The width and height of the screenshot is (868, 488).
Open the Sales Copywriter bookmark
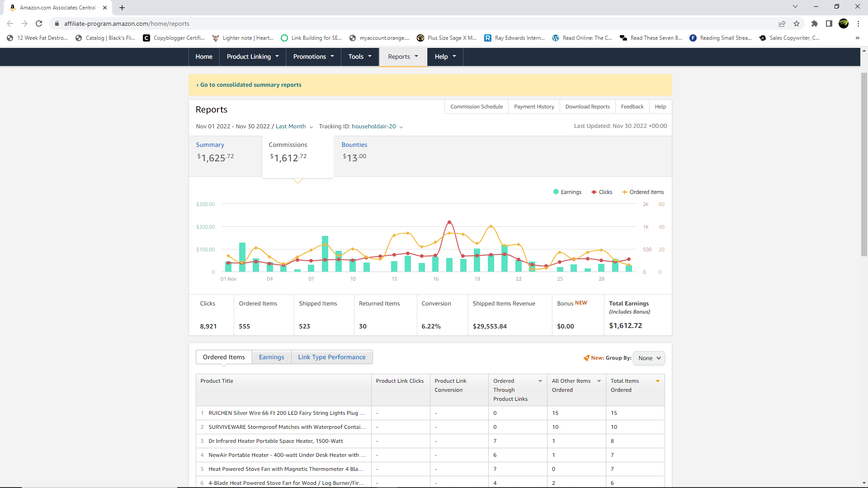point(789,38)
